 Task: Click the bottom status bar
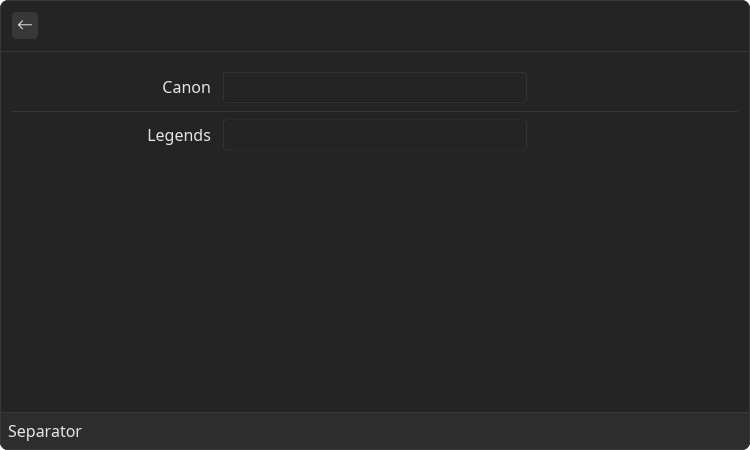[x=375, y=431]
